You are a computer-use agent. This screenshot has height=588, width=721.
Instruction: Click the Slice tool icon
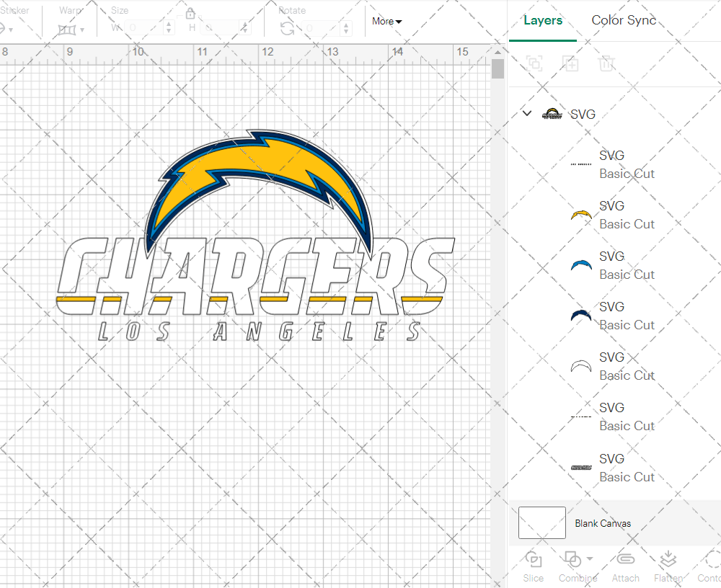pos(534,560)
